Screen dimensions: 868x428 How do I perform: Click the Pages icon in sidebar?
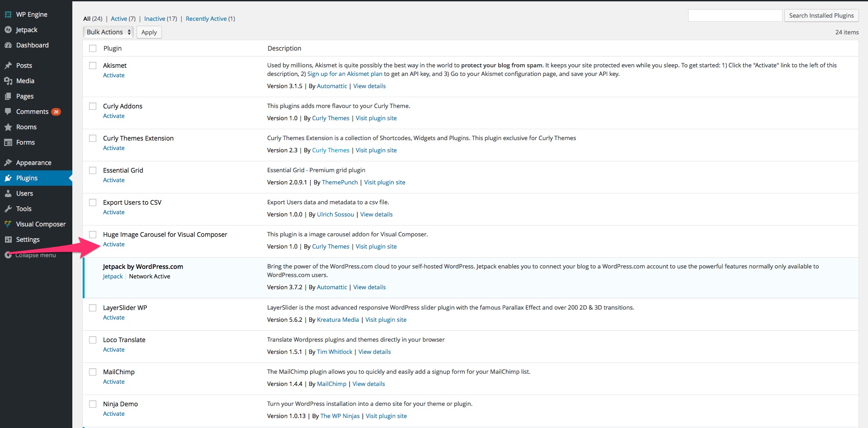(8, 96)
